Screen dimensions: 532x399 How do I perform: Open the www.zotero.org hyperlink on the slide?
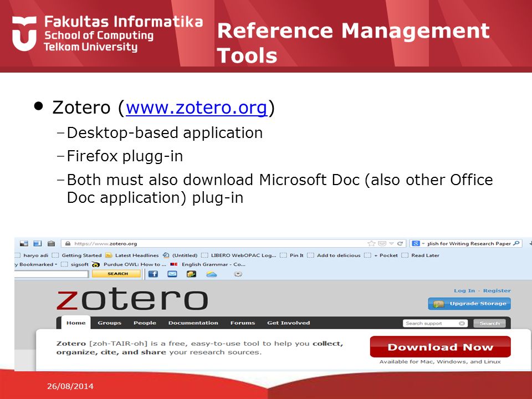pyautogui.click(x=196, y=108)
